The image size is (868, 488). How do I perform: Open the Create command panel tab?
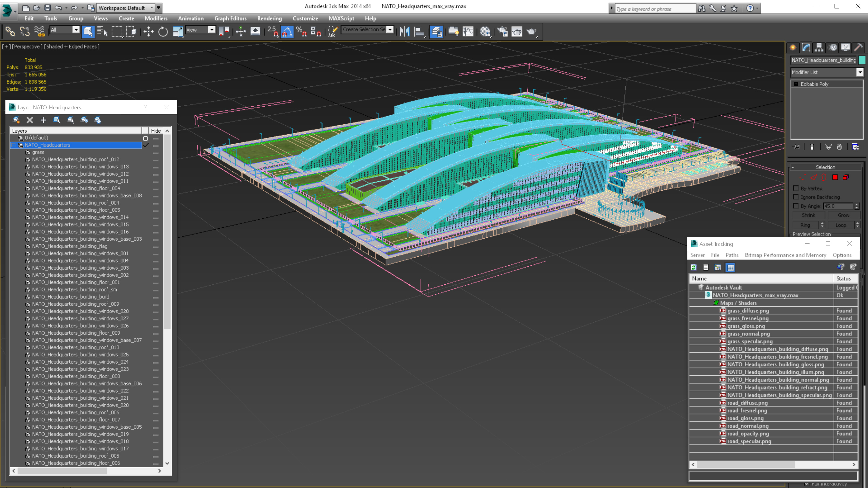(x=793, y=48)
